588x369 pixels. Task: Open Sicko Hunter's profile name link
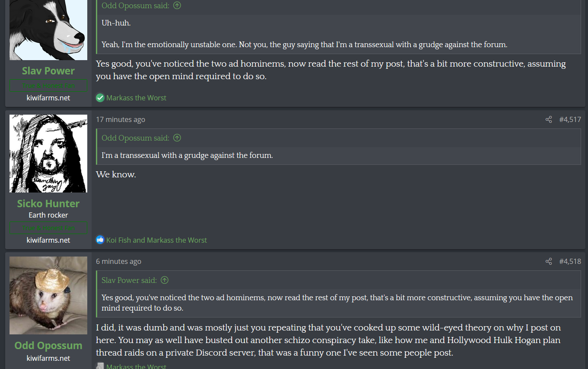coord(48,203)
